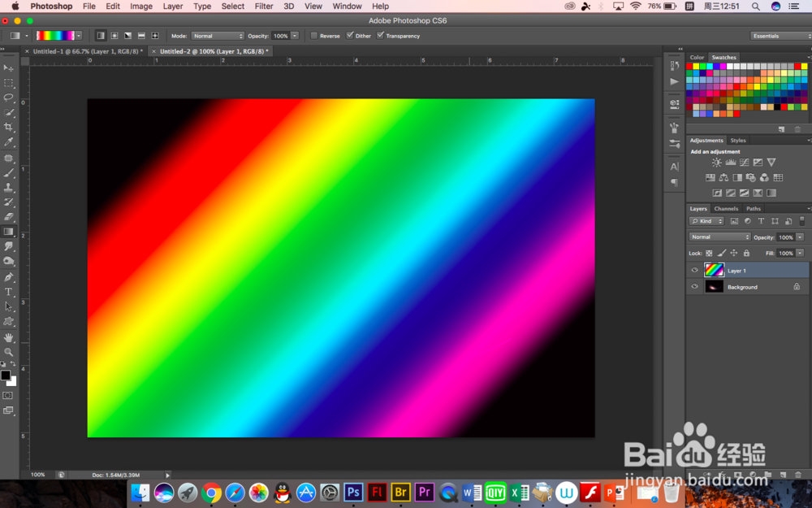812x508 pixels.
Task: Choose the Lasso tool
Action: click(9, 98)
